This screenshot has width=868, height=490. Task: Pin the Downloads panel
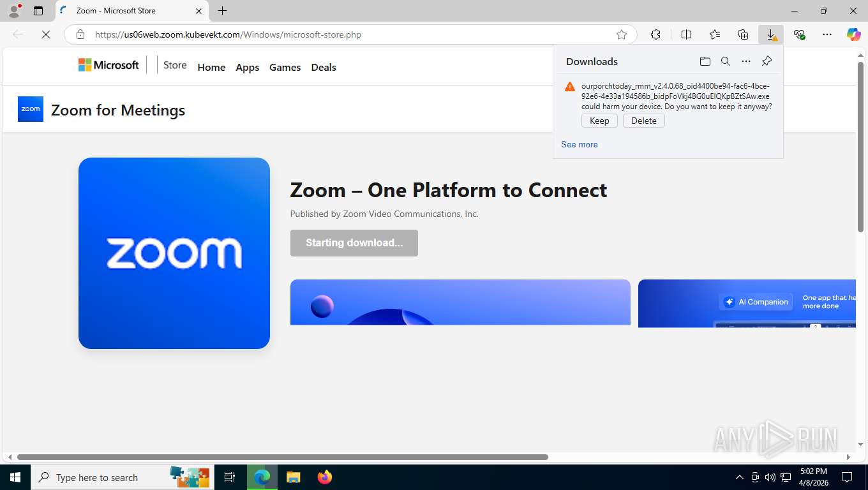tap(767, 61)
